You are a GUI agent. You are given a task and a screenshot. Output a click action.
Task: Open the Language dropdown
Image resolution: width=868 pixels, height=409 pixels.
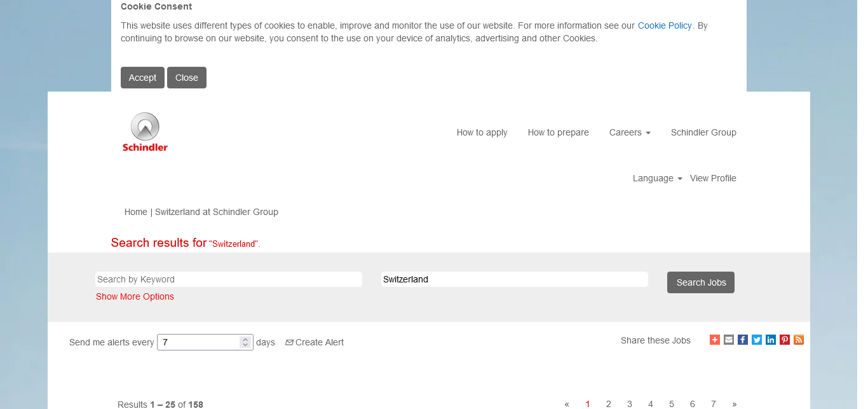657,178
